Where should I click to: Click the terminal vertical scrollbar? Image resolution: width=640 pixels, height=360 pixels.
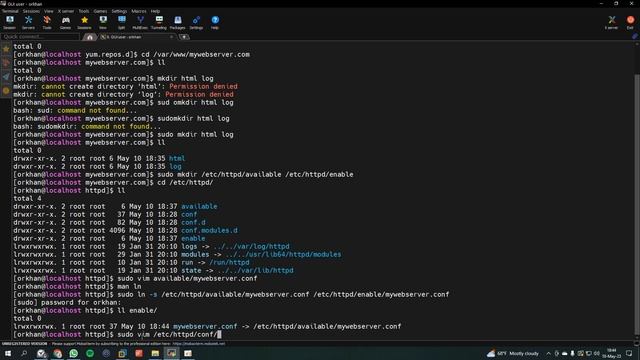pyautogui.click(x=637, y=204)
